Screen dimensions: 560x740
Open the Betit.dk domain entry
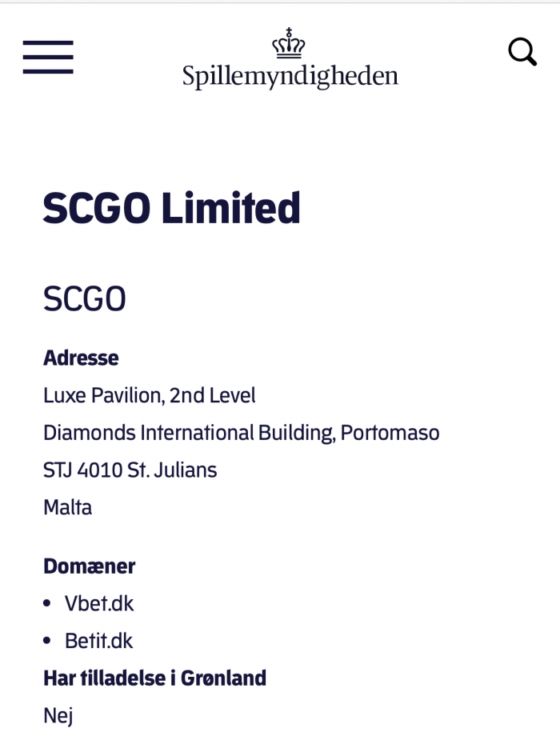pyautogui.click(x=98, y=641)
